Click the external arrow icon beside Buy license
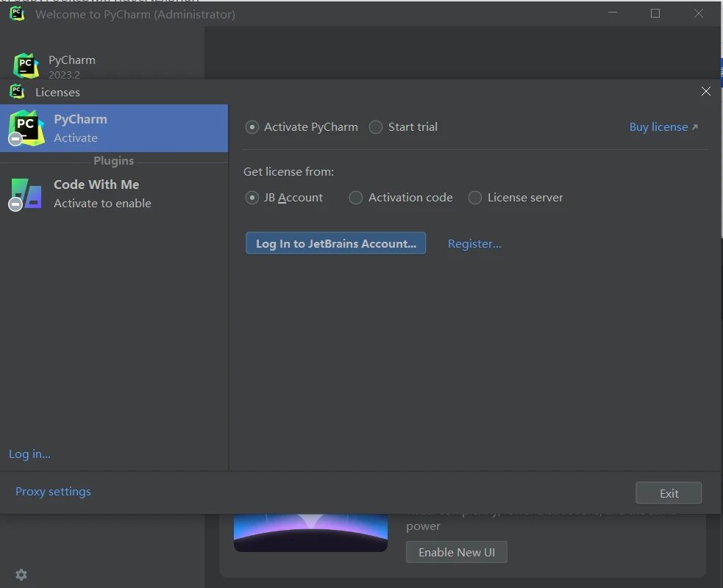This screenshot has width=723, height=588. [695, 126]
